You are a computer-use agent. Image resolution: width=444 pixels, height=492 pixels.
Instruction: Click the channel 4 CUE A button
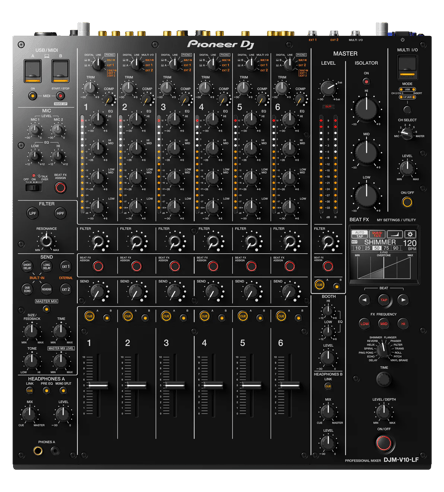(x=204, y=316)
